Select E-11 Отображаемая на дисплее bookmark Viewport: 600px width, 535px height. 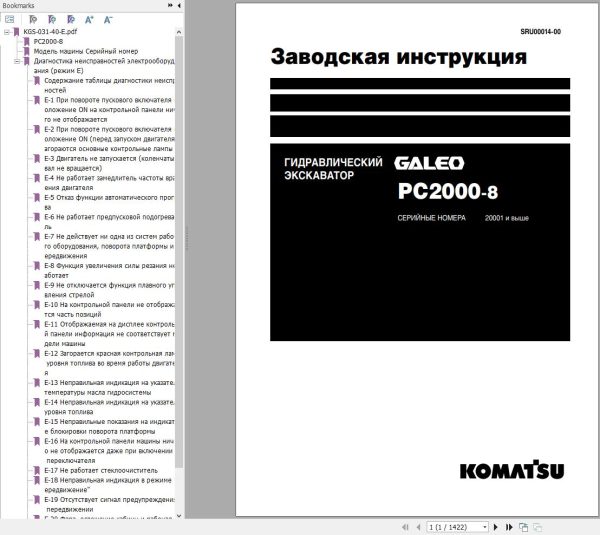[x=109, y=334]
